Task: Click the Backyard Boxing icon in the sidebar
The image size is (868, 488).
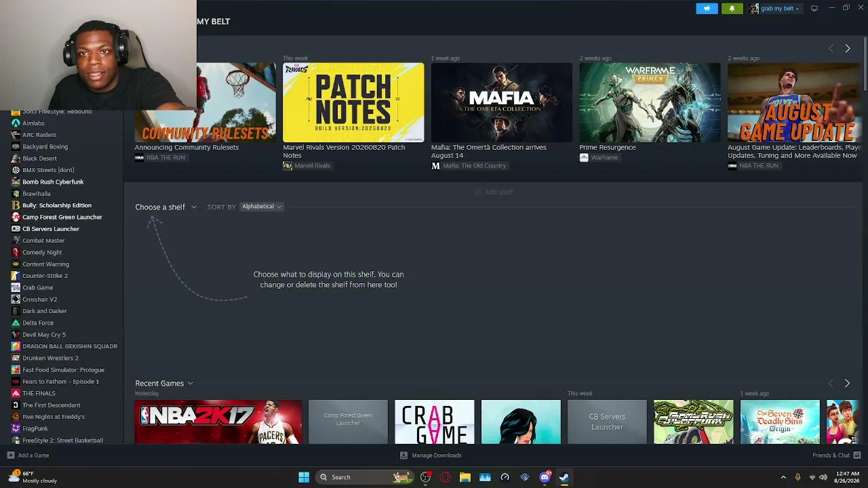Action: click(16, 146)
